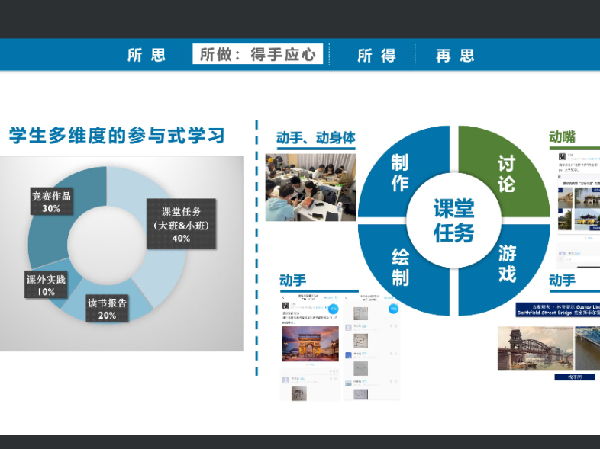Open the classroom students photo
Screen dimensions: 600x449
(x=309, y=188)
